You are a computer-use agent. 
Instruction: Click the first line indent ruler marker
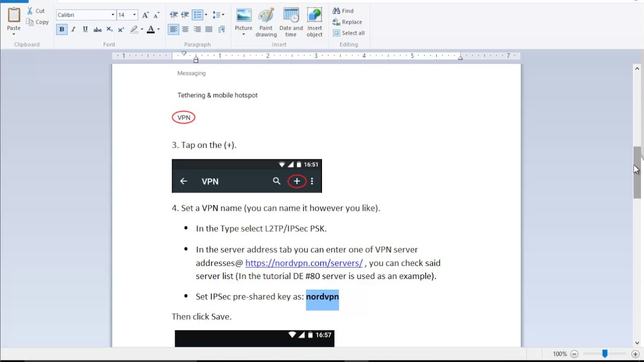click(x=184, y=53)
